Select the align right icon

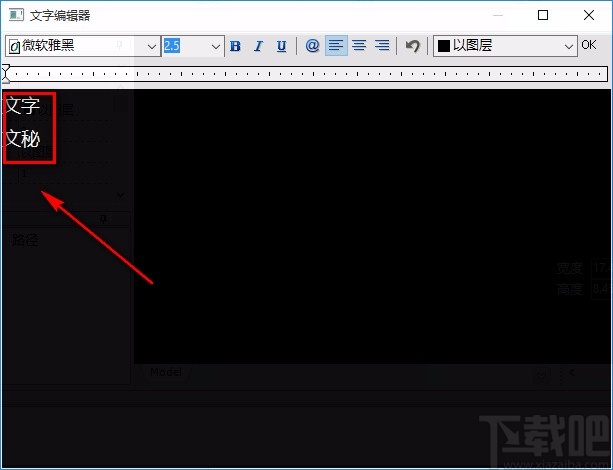click(x=381, y=46)
